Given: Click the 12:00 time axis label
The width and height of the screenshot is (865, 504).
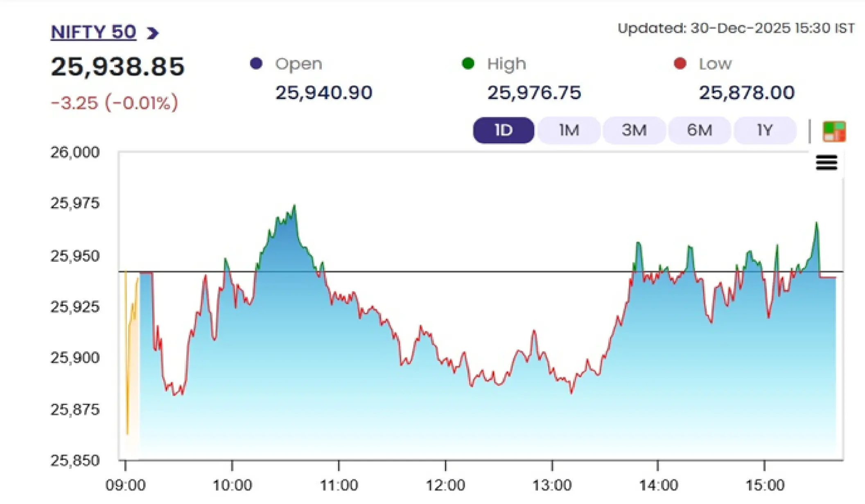Looking at the screenshot, I should [445, 485].
